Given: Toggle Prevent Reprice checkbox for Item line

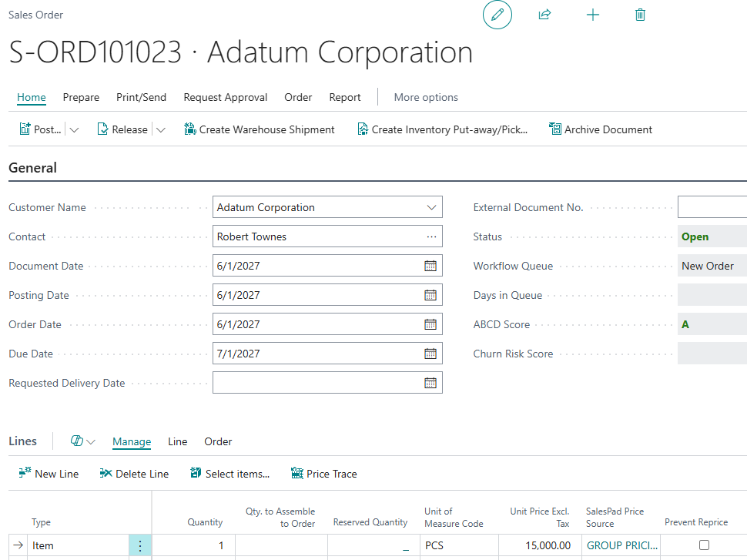Looking at the screenshot, I should [x=704, y=545].
